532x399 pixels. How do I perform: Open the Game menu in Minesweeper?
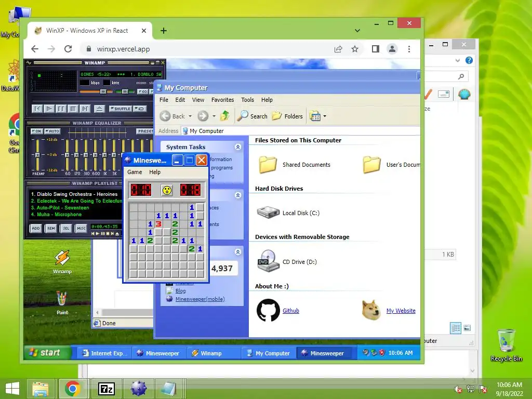(x=135, y=172)
